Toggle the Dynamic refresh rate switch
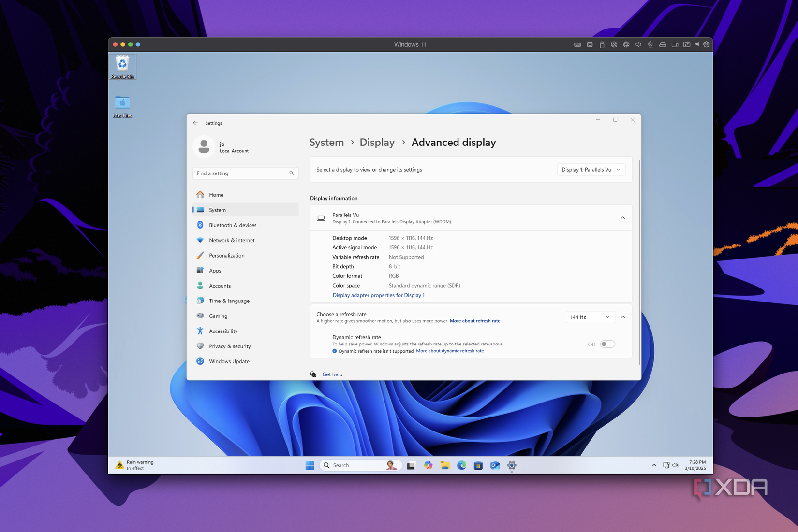Viewport: 798px width, 532px height. [x=607, y=344]
